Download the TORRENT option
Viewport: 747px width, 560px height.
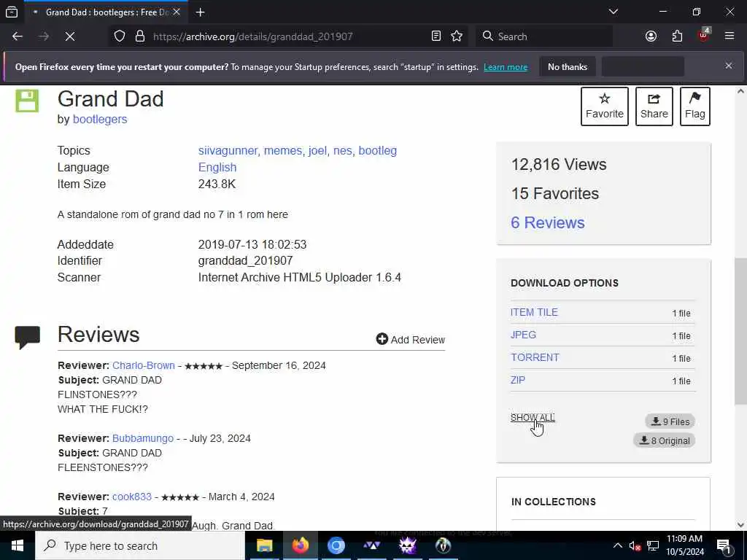[535, 357]
